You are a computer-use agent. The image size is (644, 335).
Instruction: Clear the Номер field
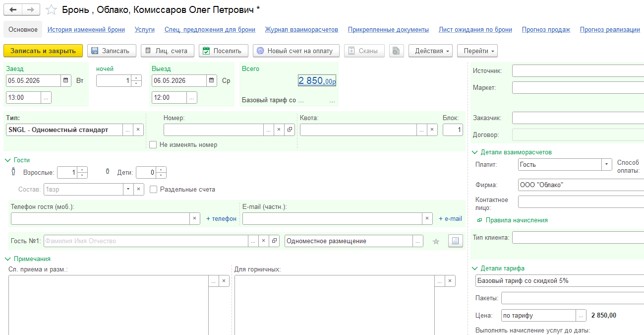[x=279, y=130]
